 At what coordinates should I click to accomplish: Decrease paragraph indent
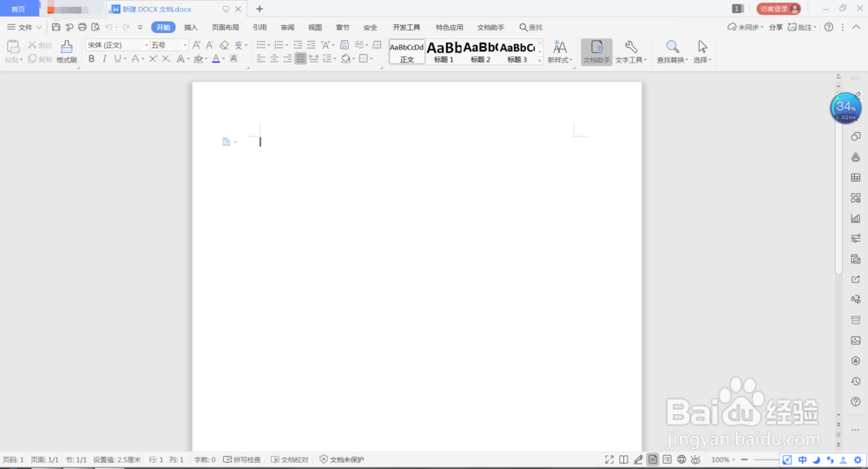298,45
